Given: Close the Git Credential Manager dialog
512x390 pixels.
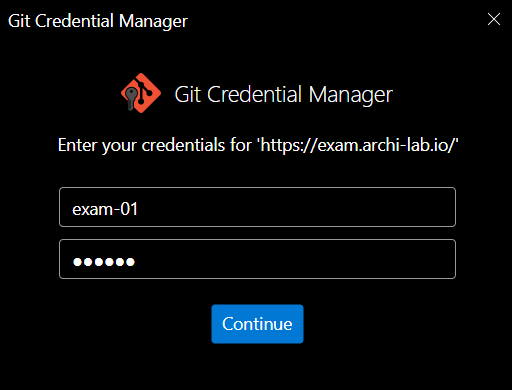Looking at the screenshot, I should click(x=494, y=19).
